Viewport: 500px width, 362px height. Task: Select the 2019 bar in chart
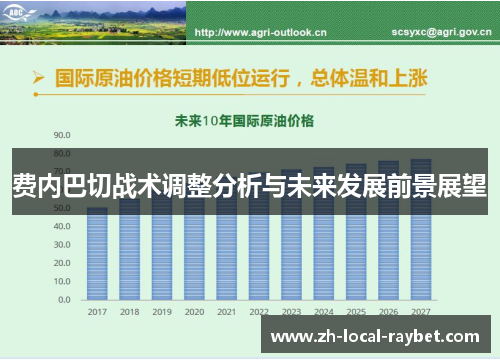pyautogui.click(x=162, y=245)
